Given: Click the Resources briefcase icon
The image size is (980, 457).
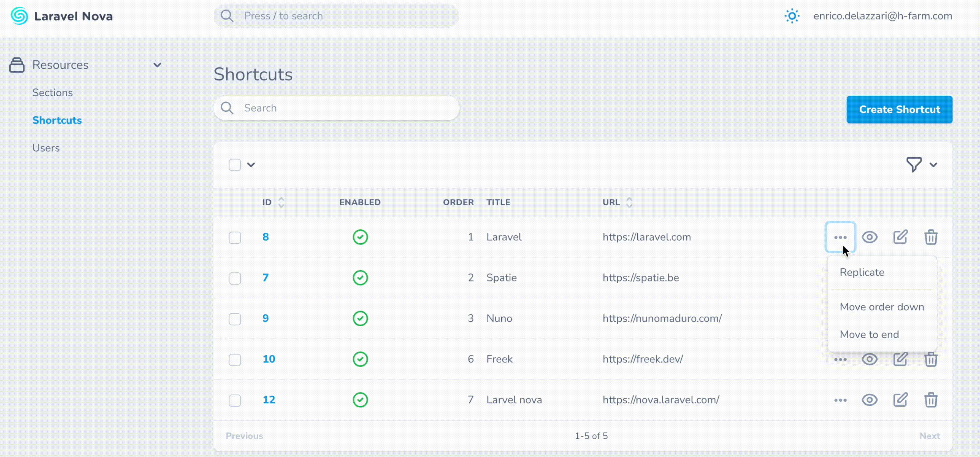Looking at the screenshot, I should point(17,65).
